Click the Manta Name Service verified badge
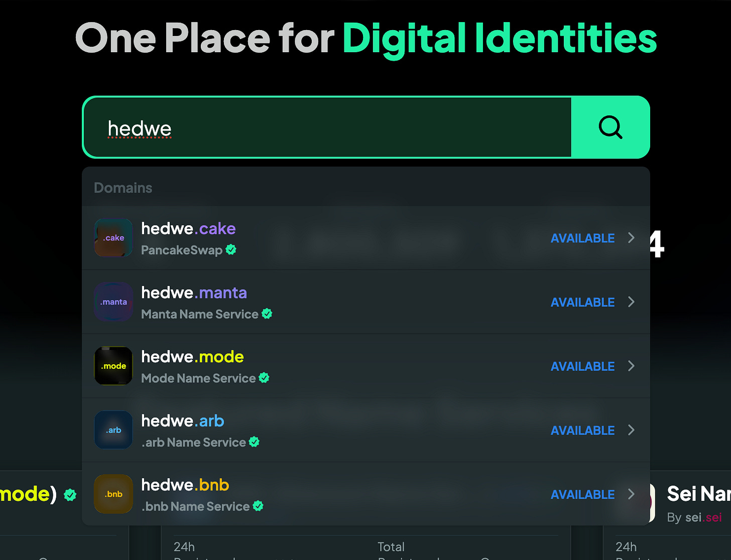This screenshot has height=560, width=731. point(267,314)
